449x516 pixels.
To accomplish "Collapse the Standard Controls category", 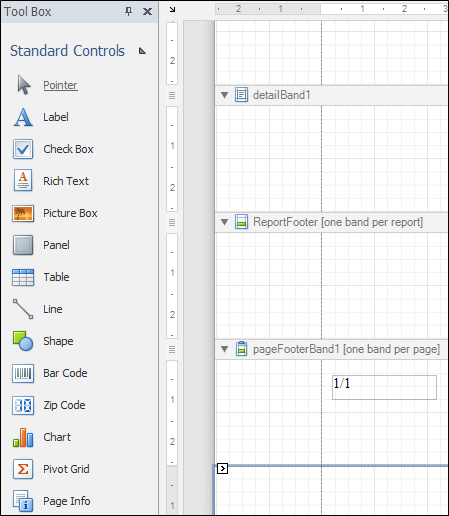I will point(142,51).
